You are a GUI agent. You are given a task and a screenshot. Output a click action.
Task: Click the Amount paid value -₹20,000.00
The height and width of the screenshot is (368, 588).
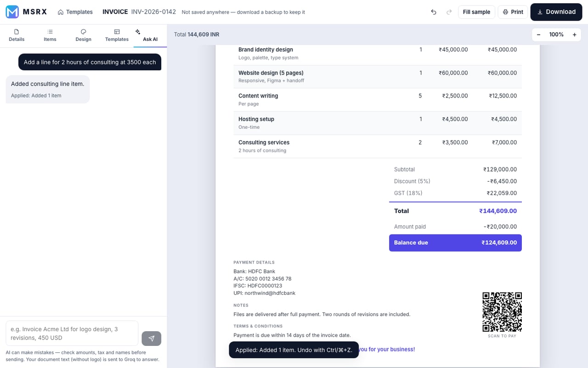[x=500, y=227]
